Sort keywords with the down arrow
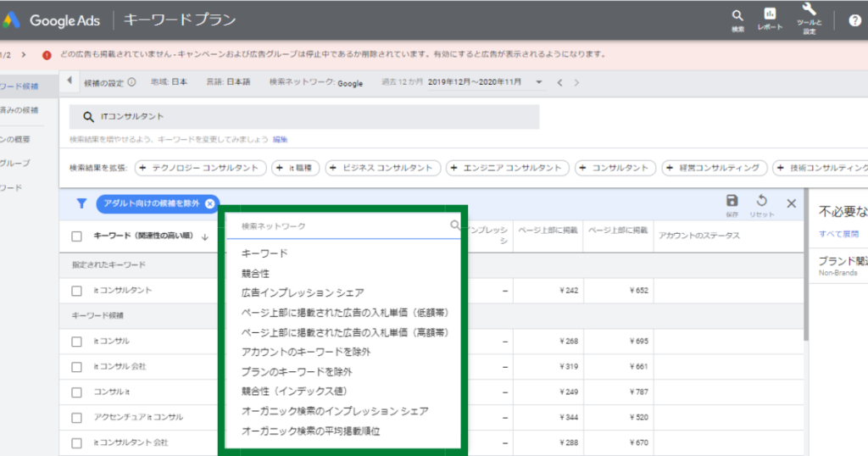 (205, 236)
